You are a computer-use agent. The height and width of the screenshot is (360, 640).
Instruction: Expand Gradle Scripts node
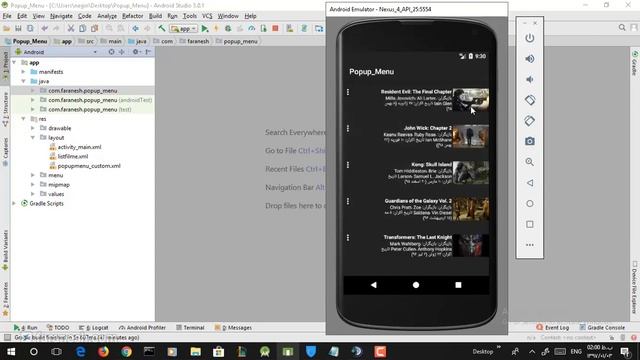(x=14, y=203)
